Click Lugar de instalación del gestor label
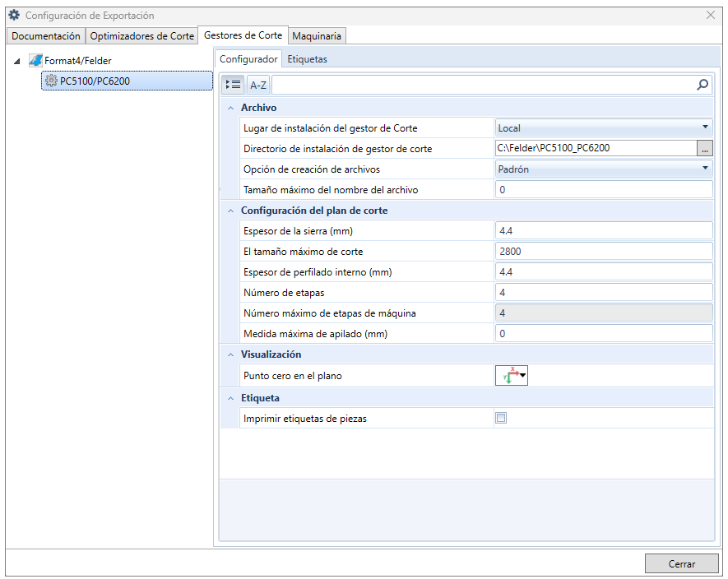 [330, 128]
